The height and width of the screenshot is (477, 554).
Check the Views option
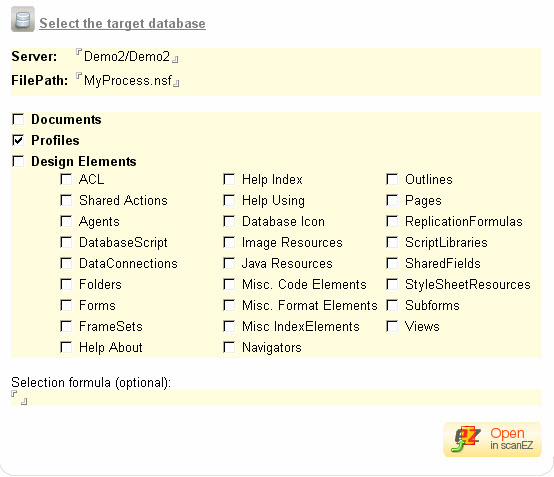point(392,326)
